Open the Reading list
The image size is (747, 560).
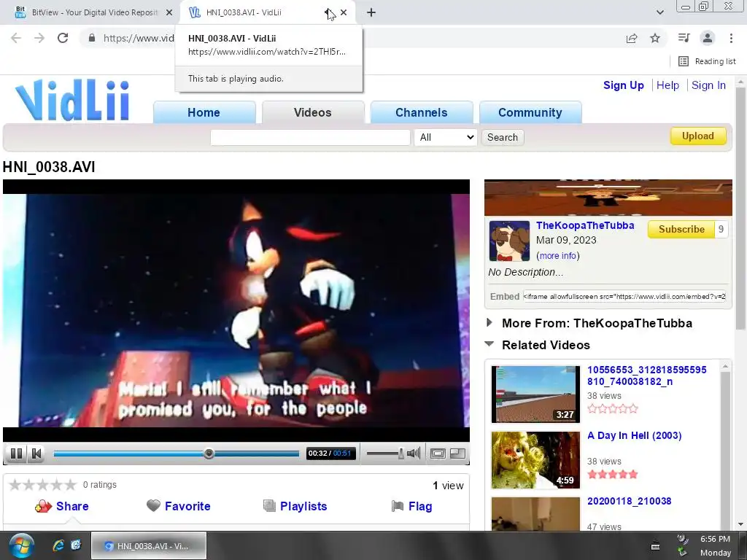[707, 61]
